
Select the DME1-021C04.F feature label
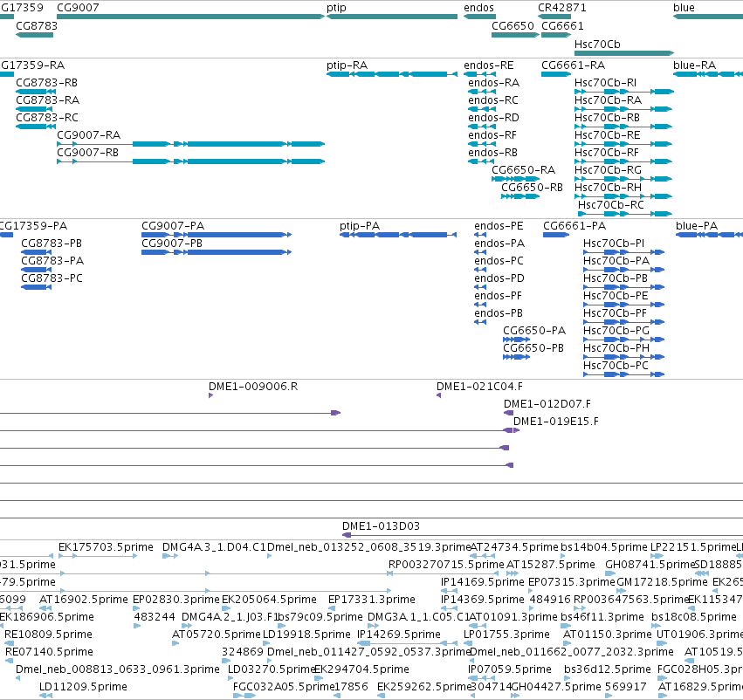click(479, 387)
